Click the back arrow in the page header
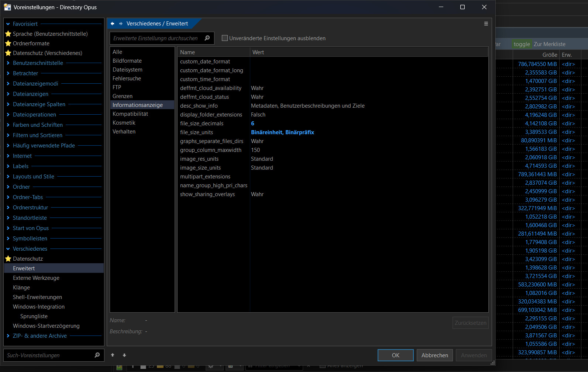 [113, 24]
